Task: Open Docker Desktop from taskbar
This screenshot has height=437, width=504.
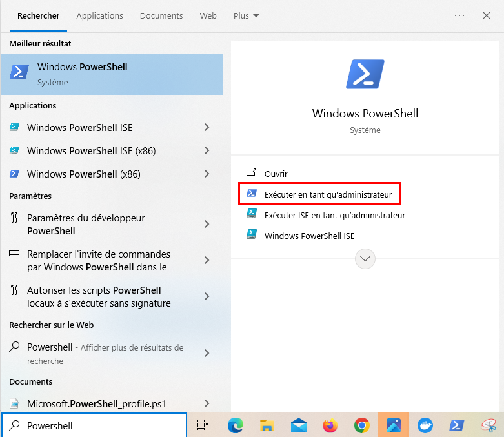Action: (x=425, y=425)
